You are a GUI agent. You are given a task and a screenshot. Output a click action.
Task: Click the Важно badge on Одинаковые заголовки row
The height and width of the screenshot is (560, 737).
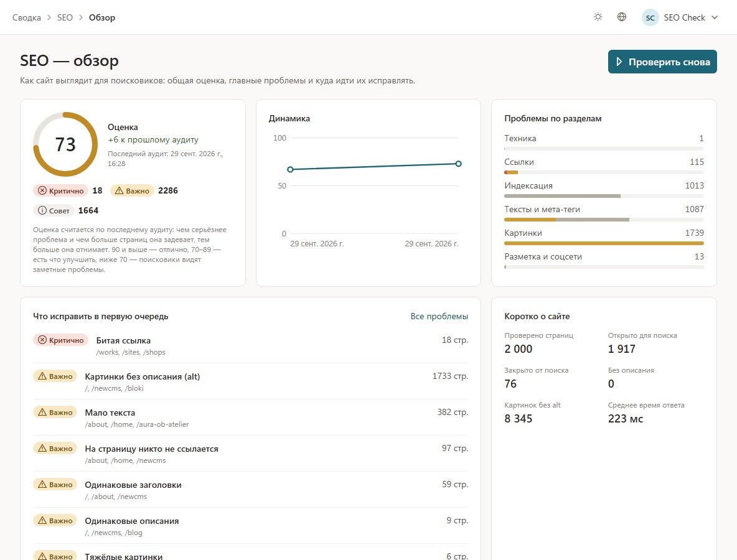coord(55,484)
